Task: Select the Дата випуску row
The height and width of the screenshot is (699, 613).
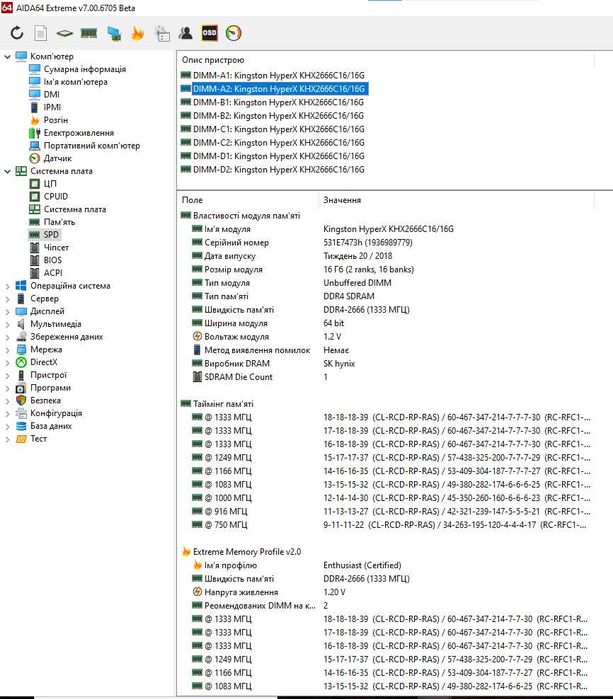Action: pyautogui.click(x=386, y=256)
